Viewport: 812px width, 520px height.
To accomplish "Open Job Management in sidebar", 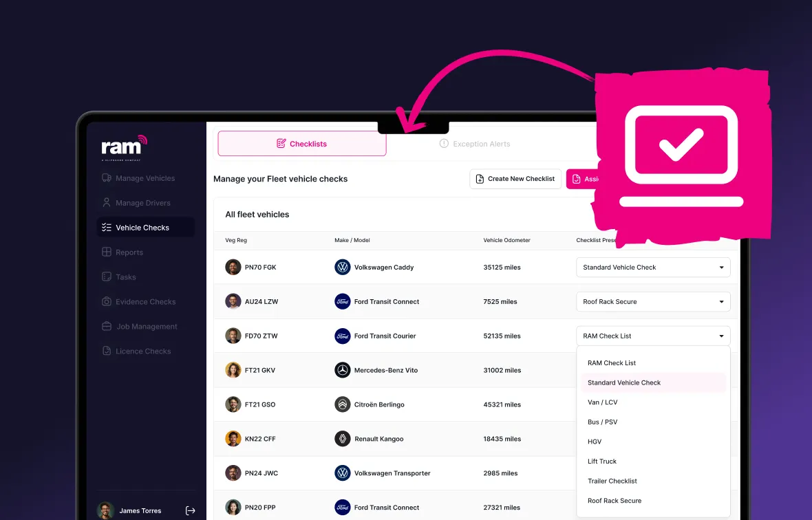I will coord(140,327).
